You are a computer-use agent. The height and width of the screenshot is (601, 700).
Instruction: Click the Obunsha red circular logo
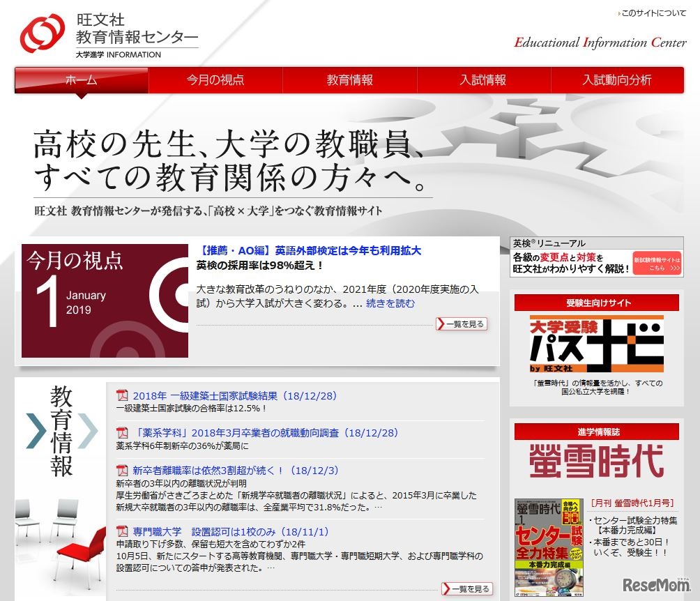pos(43,33)
